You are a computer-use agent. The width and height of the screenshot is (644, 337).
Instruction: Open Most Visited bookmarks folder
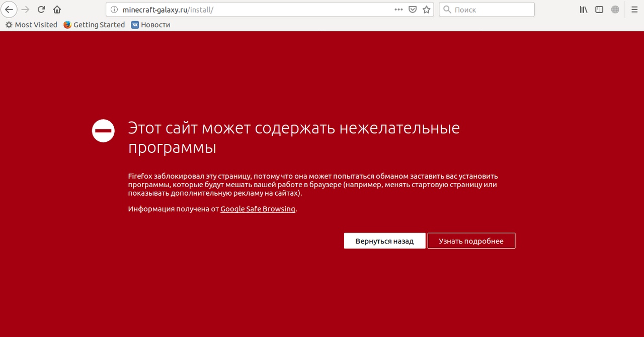pyautogui.click(x=31, y=25)
